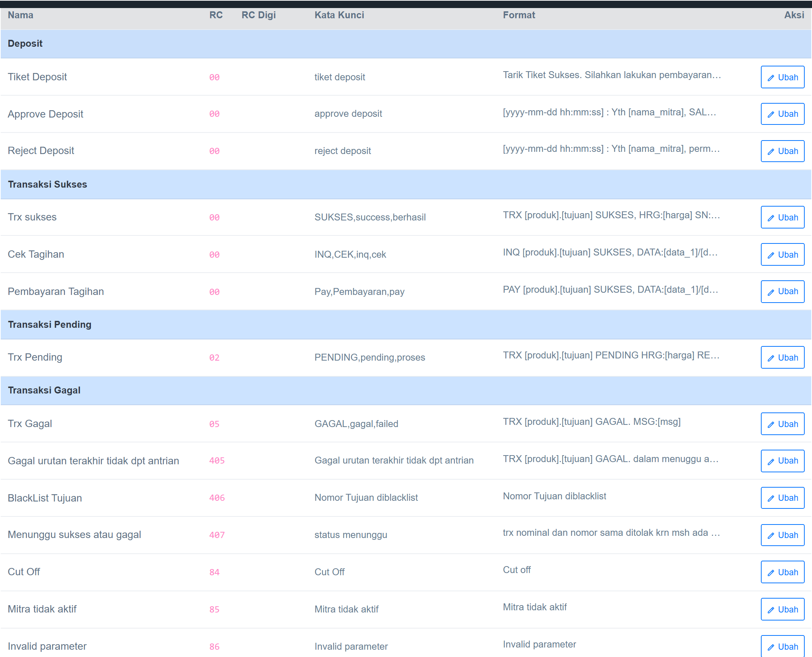Open Ubah for Reject Deposit
812x657 pixels.
[x=782, y=151]
